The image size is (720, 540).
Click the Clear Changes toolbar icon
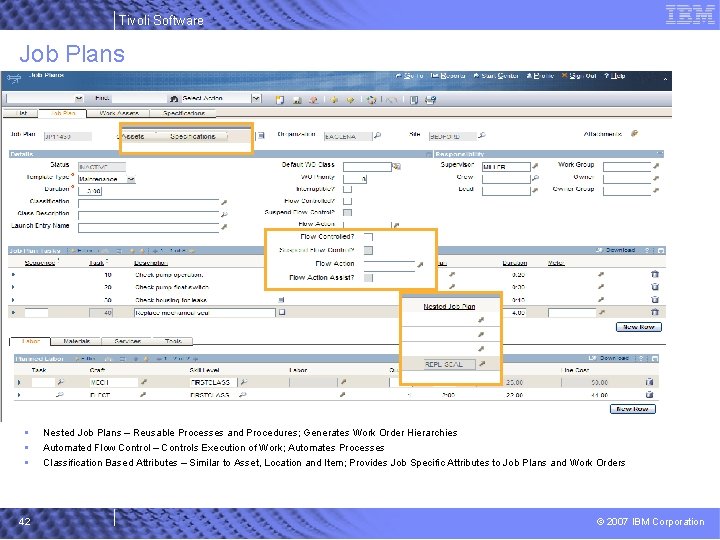[x=314, y=100]
